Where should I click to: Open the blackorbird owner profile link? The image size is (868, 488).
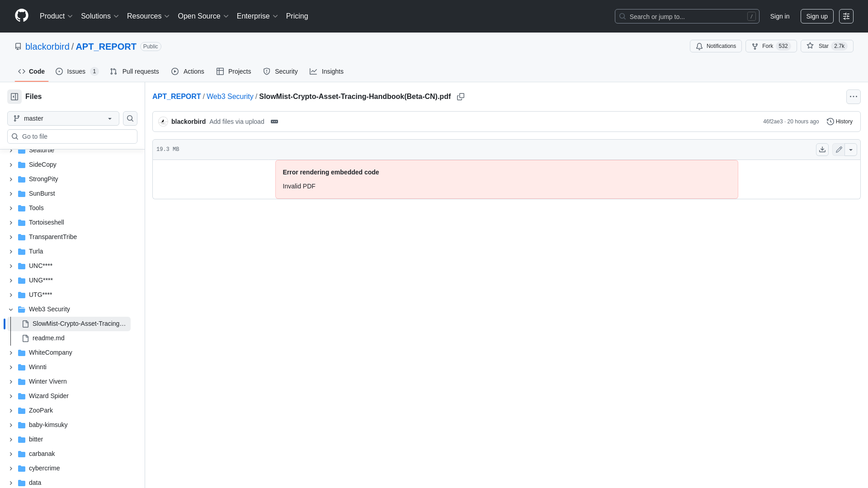coord(47,47)
